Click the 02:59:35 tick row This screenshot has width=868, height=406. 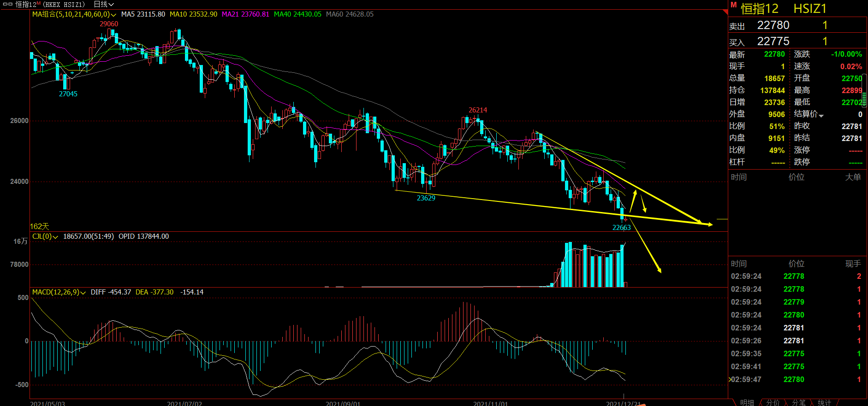pos(796,354)
